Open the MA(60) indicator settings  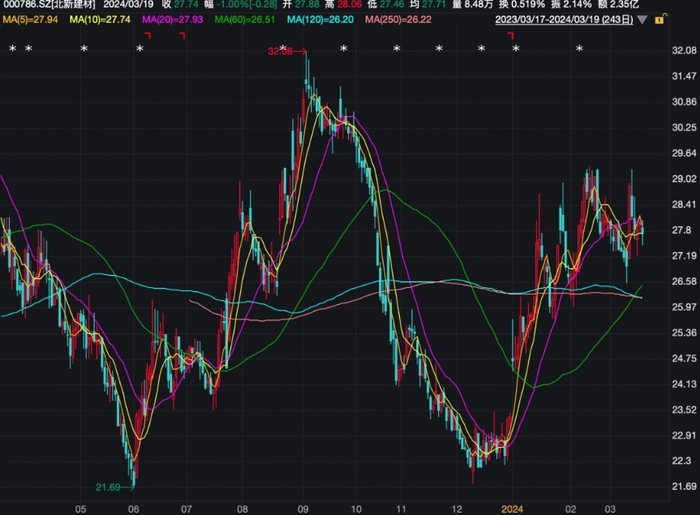[246, 19]
